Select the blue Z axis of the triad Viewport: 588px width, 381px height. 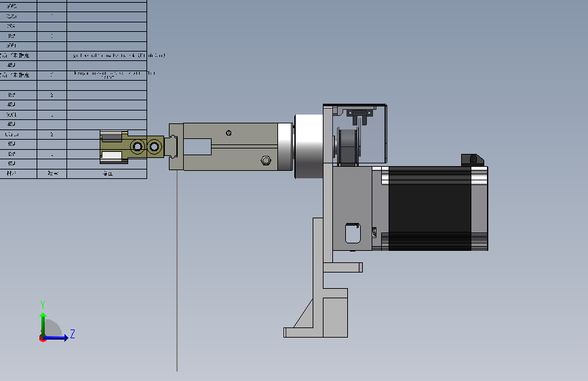tap(56, 338)
